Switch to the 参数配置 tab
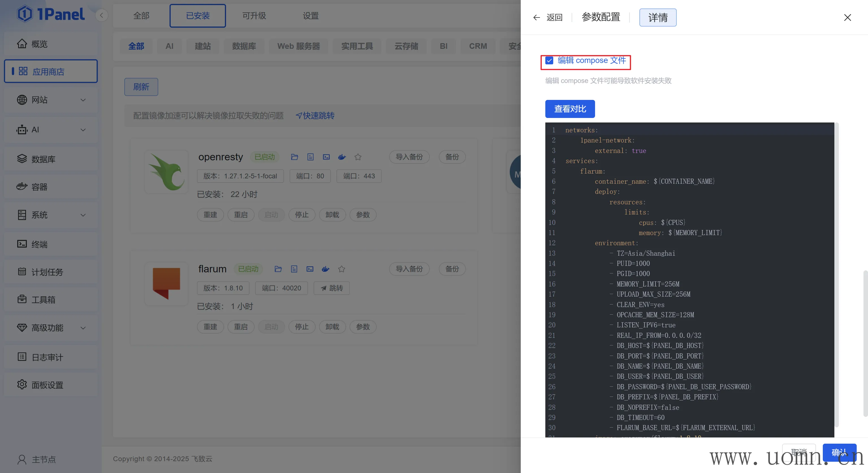868x473 pixels. point(601,17)
